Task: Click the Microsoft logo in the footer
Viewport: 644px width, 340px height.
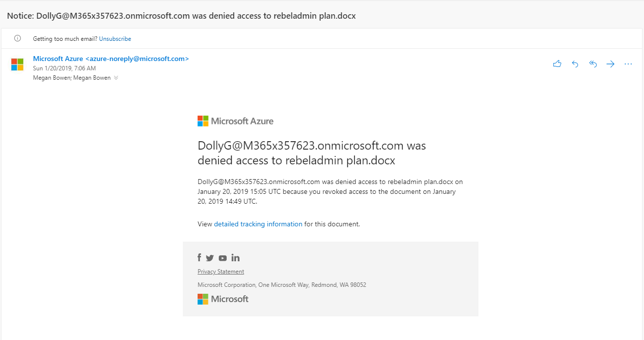Action: [223, 299]
